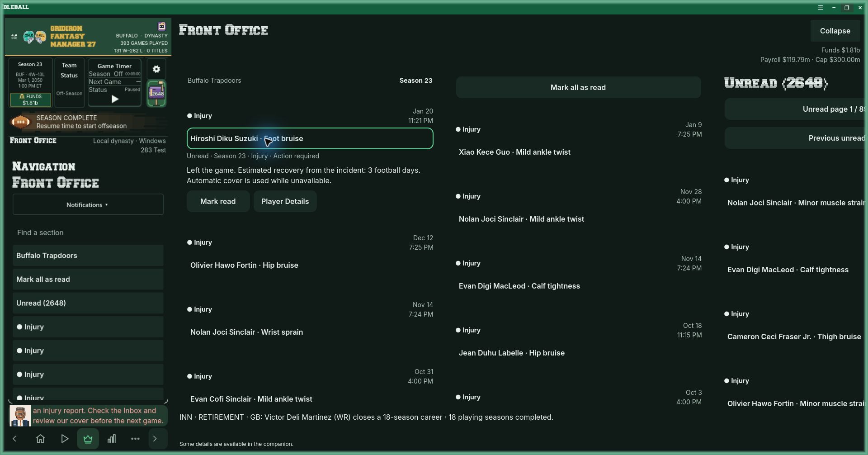Mark the Hiroshi Suzuki message as read

(218, 201)
